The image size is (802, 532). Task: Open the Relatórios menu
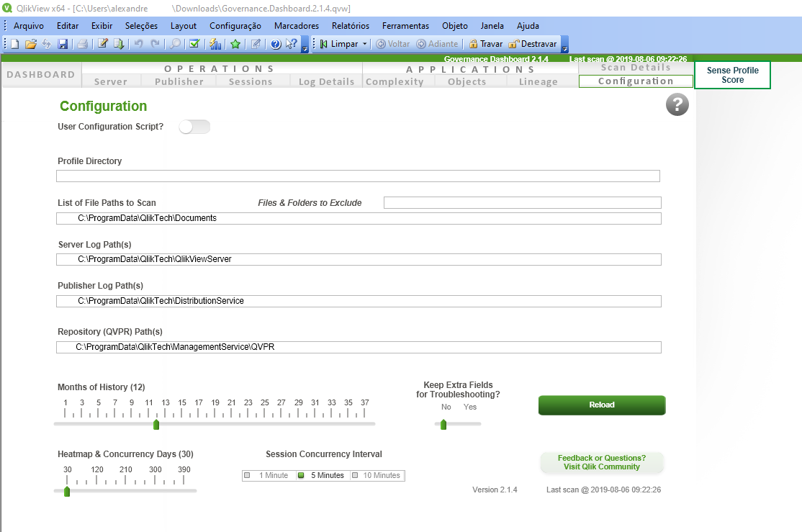(351, 26)
